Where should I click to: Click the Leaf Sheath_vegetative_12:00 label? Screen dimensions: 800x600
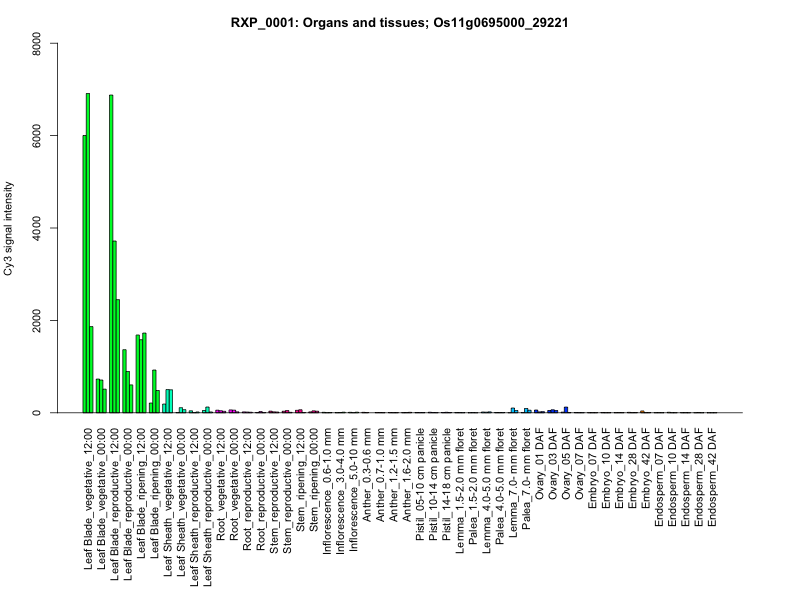click(167, 503)
